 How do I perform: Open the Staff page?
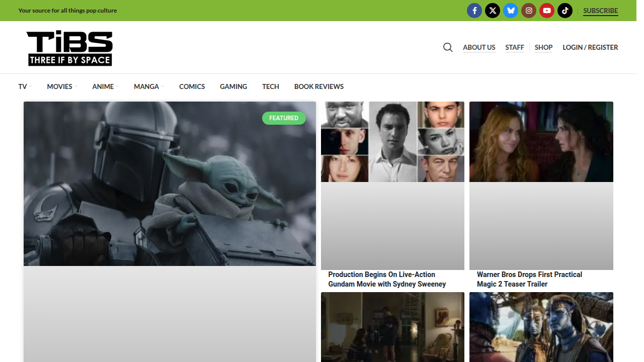[x=515, y=47]
